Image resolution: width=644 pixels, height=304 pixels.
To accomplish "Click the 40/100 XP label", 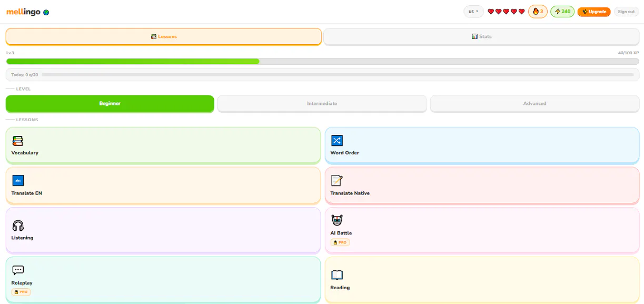I will point(629,53).
